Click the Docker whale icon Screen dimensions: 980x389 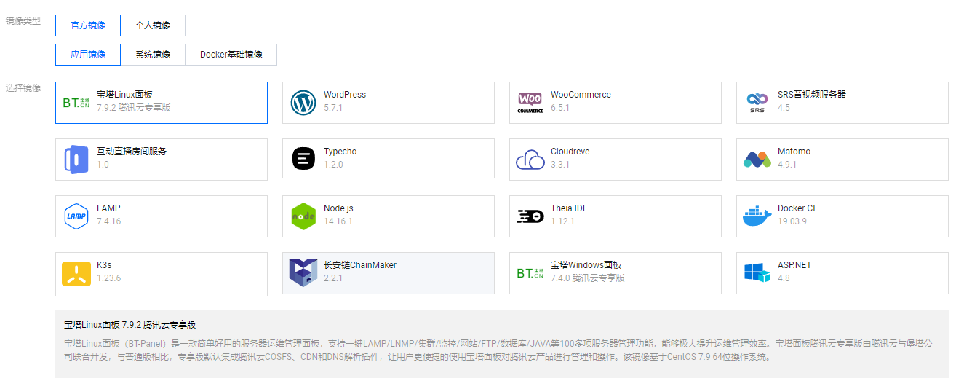coord(757,216)
